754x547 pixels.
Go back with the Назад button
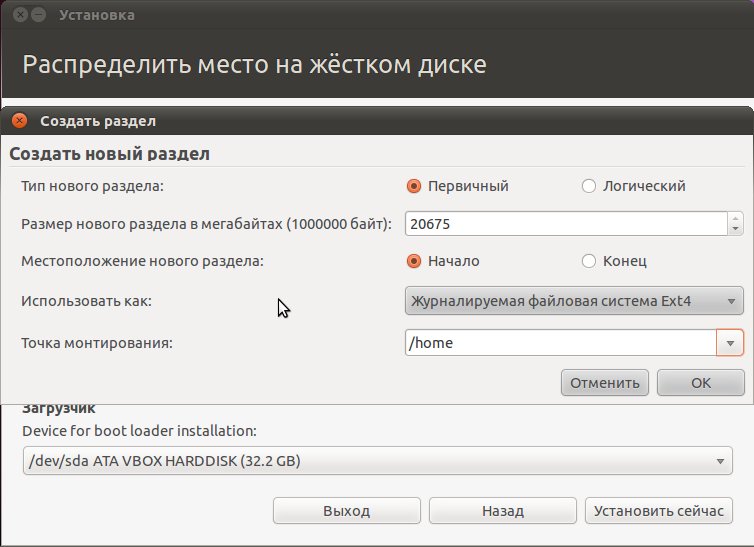point(503,510)
